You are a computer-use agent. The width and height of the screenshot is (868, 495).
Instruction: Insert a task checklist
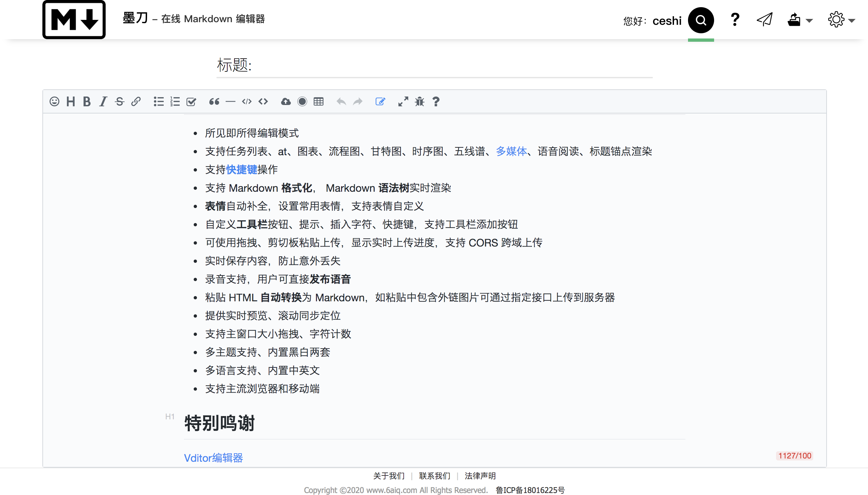tap(191, 101)
